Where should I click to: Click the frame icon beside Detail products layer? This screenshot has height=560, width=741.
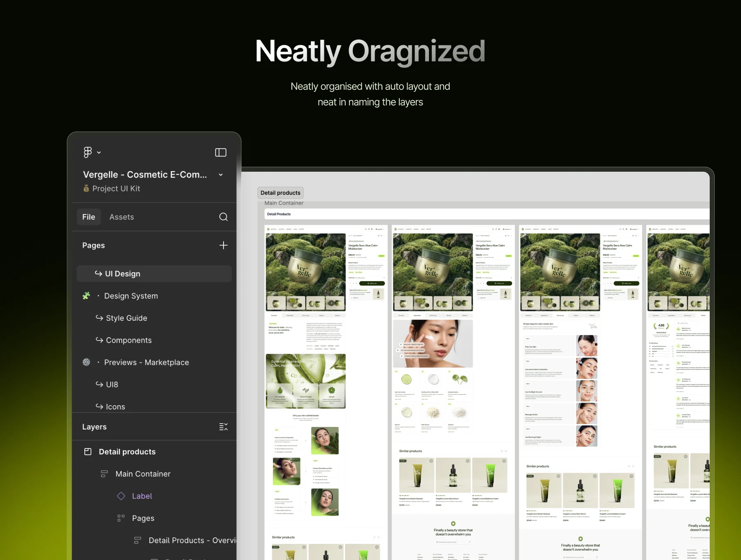[x=88, y=452]
